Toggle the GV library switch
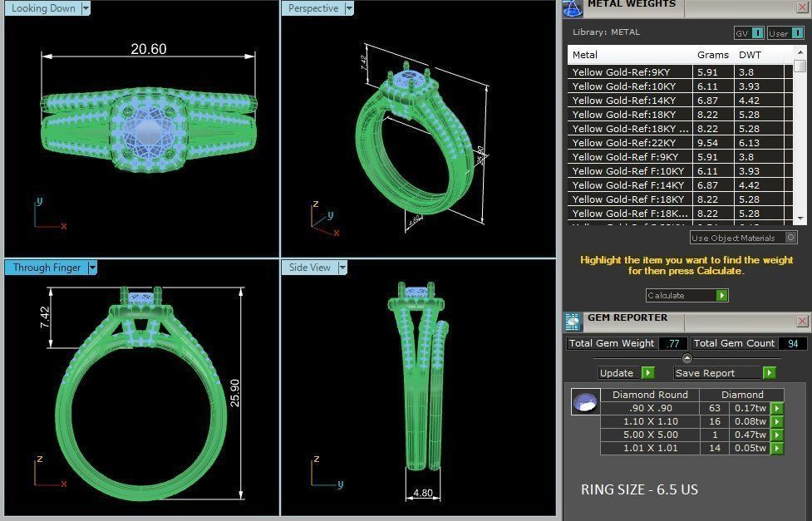The image size is (812, 521). 757,33
